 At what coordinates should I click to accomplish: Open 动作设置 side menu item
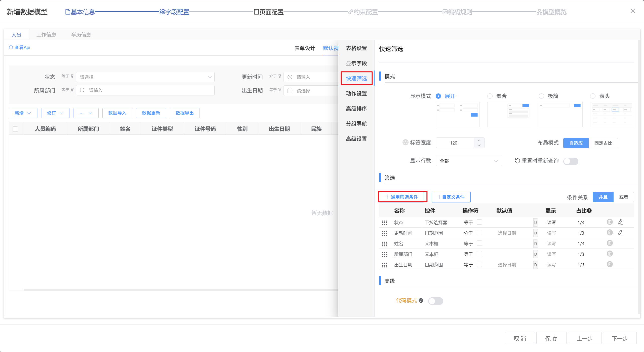tap(356, 93)
